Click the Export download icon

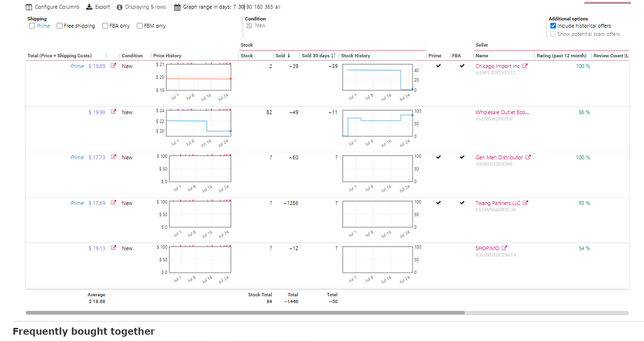point(89,7)
